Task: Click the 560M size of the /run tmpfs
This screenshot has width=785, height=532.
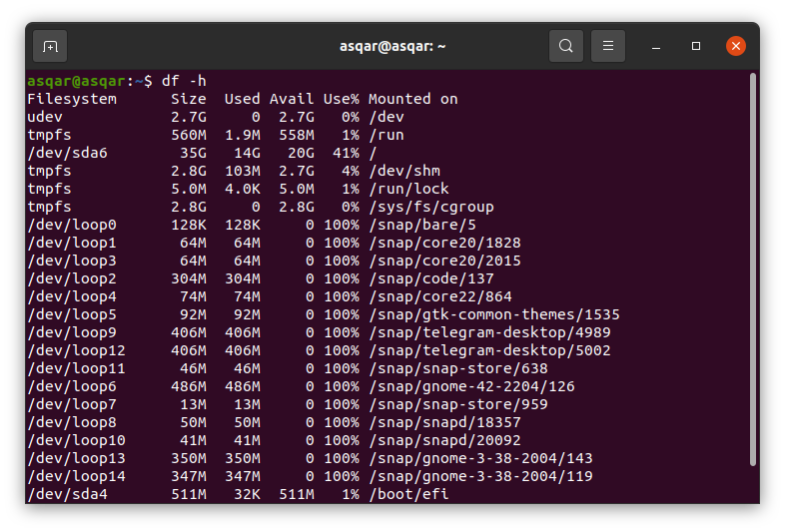Action: [x=188, y=135]
